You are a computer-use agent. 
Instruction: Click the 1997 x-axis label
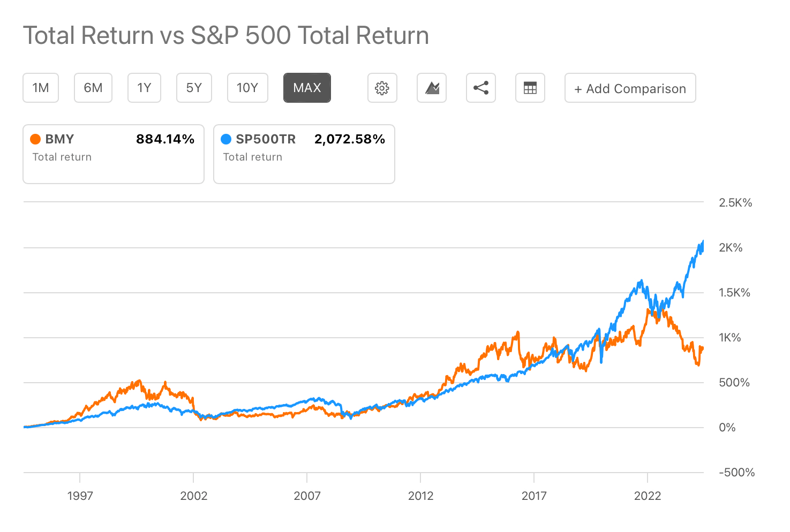pos(80,496)
